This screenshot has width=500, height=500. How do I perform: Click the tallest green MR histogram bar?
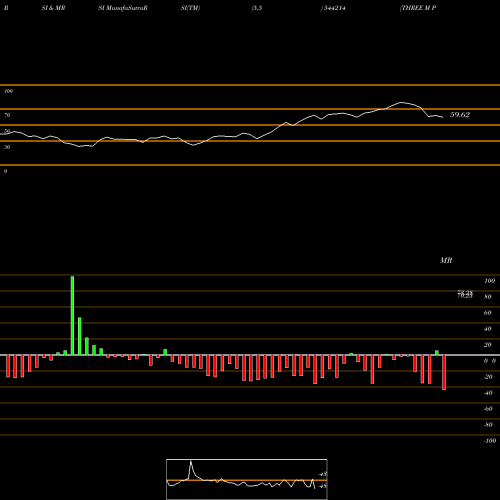[72, 316]
